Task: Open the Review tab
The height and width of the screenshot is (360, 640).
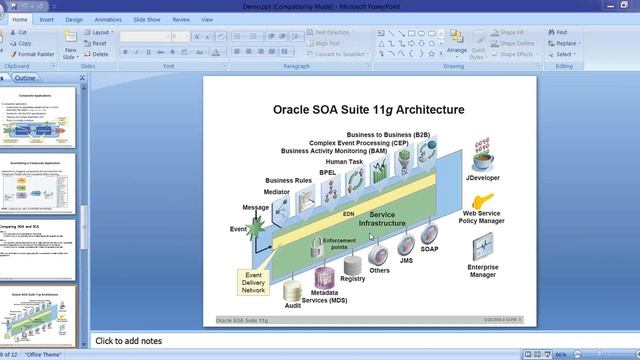Action: click(181, 19)
